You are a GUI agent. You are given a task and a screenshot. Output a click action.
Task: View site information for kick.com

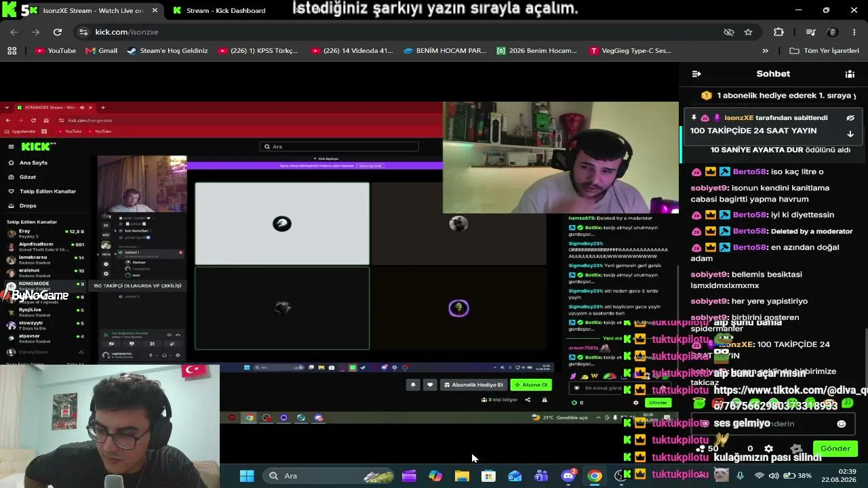coord(83,32)
